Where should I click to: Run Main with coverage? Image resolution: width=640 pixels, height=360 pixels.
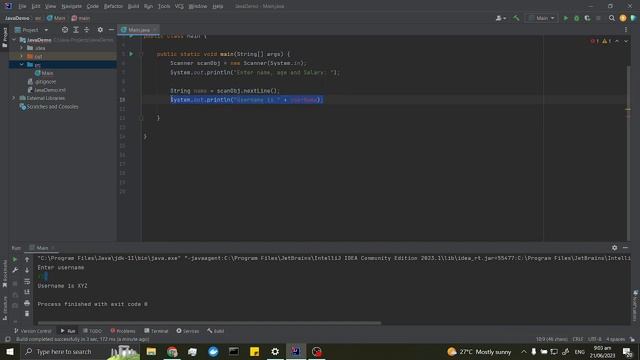click(x=587, y=18)
